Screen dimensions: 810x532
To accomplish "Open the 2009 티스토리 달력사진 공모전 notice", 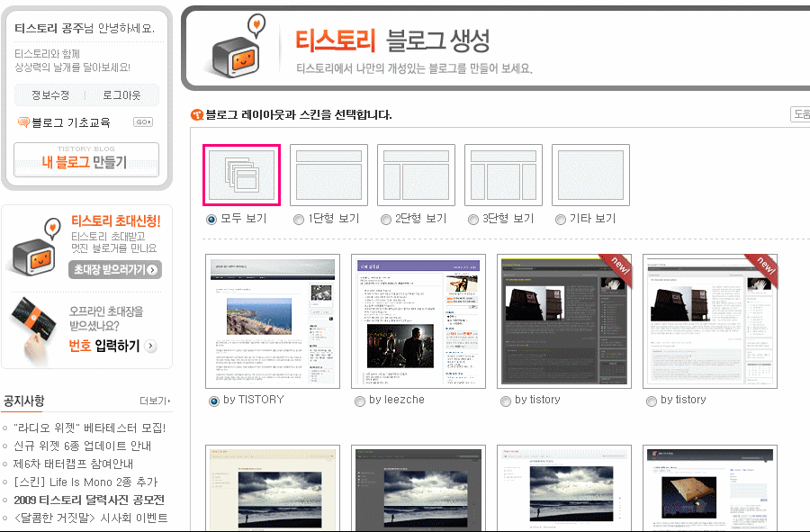I will point(89,500).
